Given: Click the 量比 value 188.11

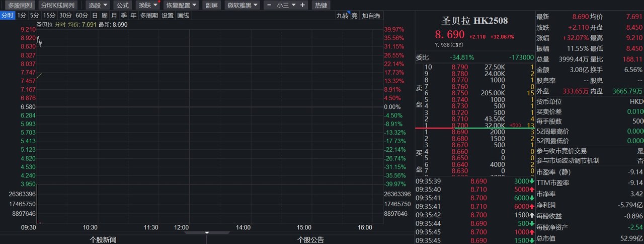Looking at the screenshot, I should pos(632,59).
